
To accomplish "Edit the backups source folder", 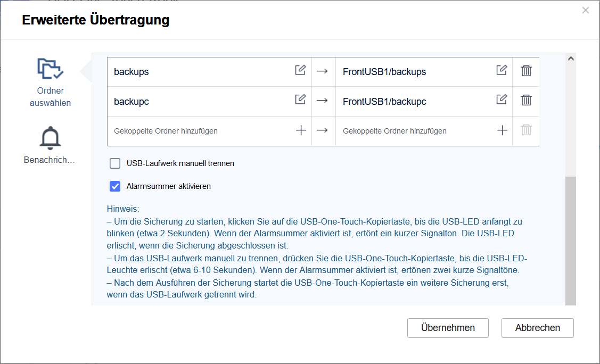I will 300,70.
